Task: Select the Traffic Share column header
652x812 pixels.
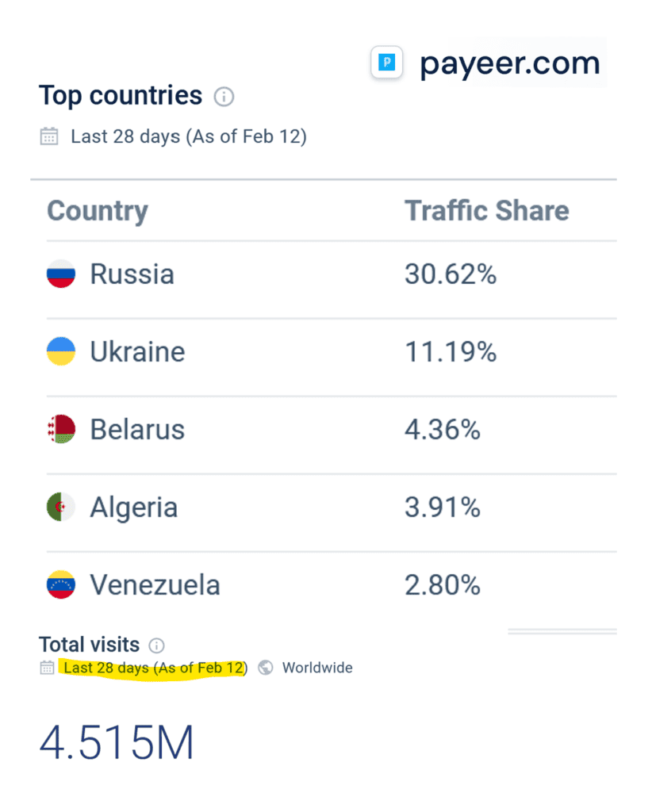Action: click(487, 211)
